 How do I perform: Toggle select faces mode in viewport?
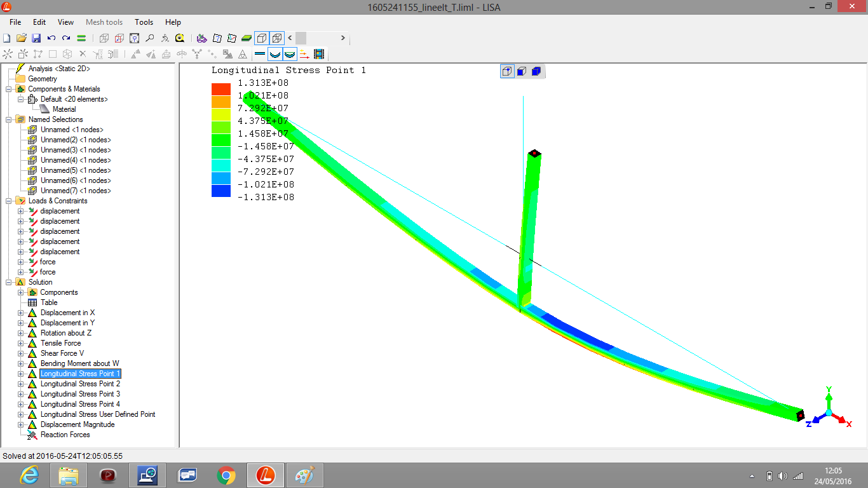click(522, 71)
